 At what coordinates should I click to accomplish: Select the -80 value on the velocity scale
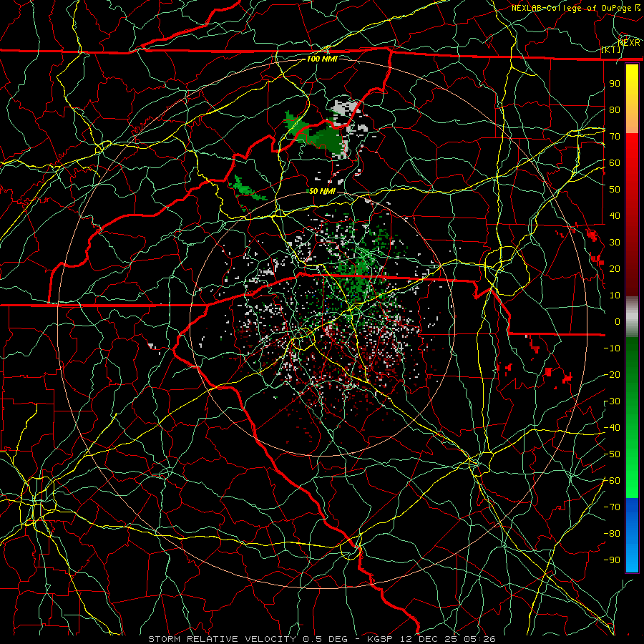point(612,534)
